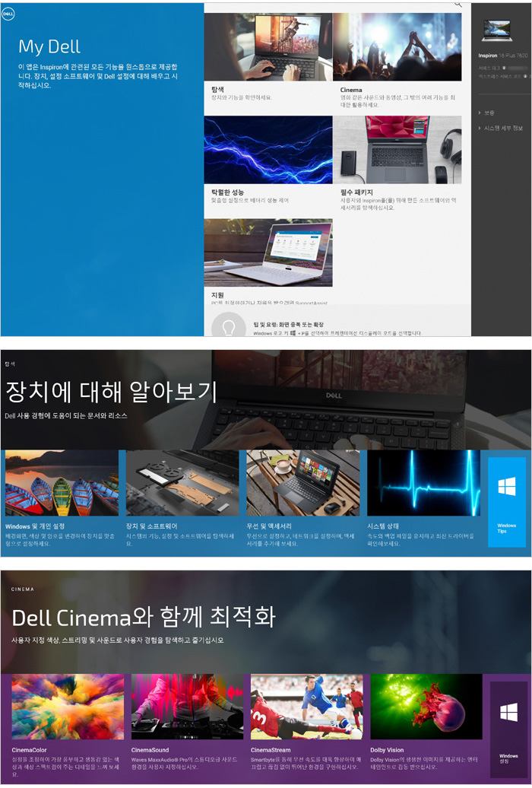Click the CinemaColor label

point(29,750)
